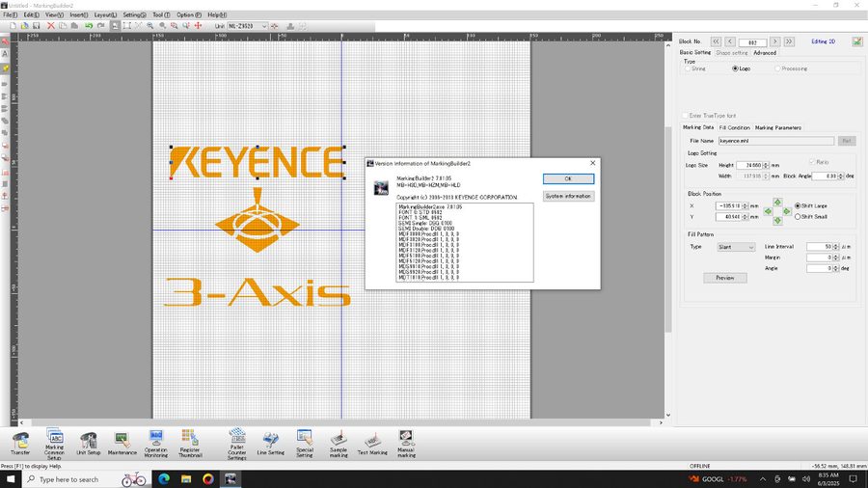868x488 pixels.
Task: Go to the previous block
Action: pyautogui.click(x=730, y=41)
